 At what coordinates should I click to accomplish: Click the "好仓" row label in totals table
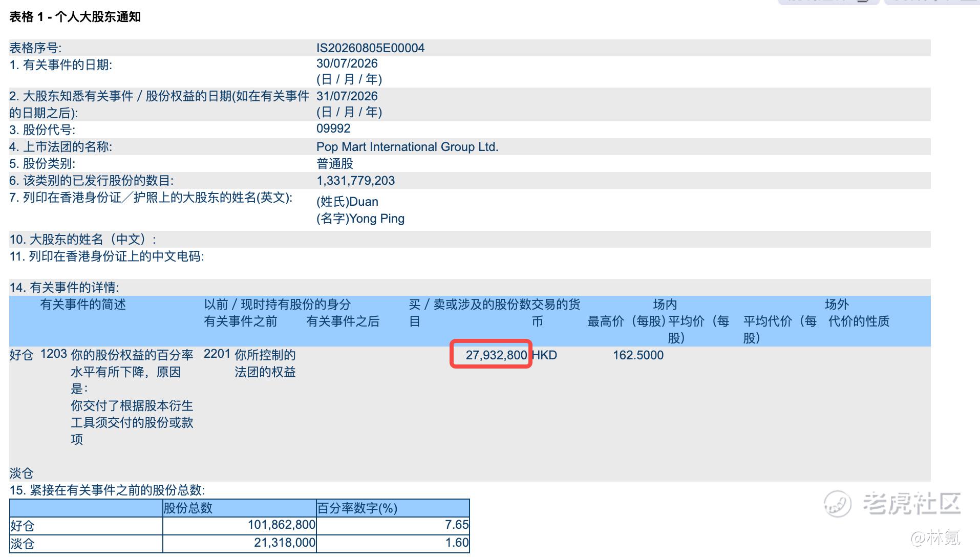click(x=23, y=526)
